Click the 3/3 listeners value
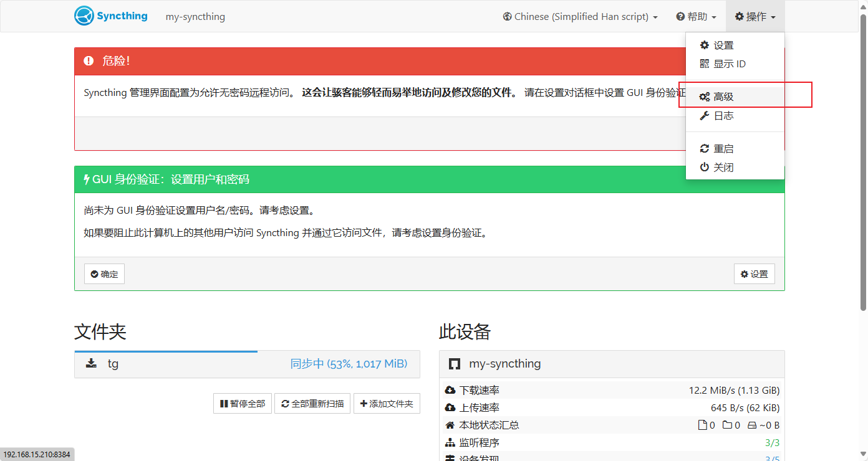Viewport: 868px width, 461px height. point(772,443)
